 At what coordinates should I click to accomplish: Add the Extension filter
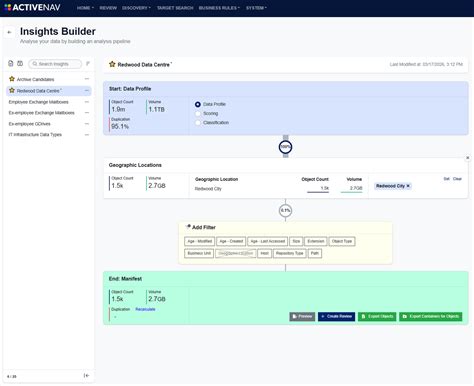[316, 241]
